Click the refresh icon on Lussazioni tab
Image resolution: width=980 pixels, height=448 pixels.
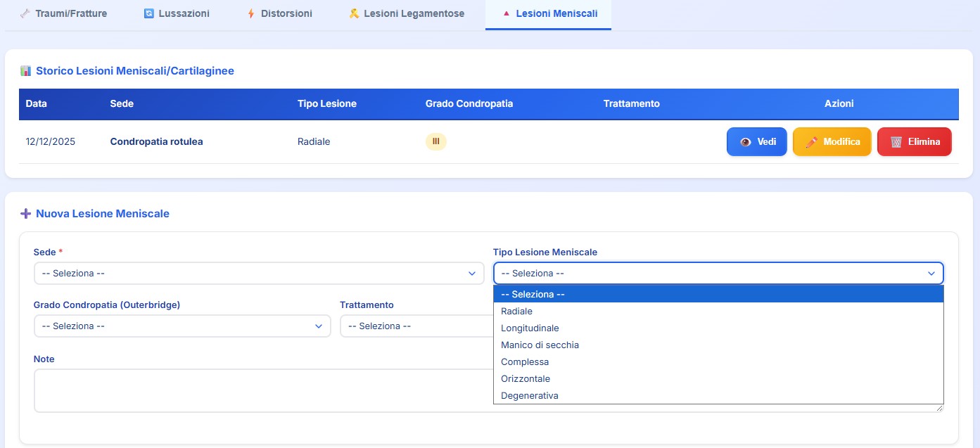pos(148,13)
